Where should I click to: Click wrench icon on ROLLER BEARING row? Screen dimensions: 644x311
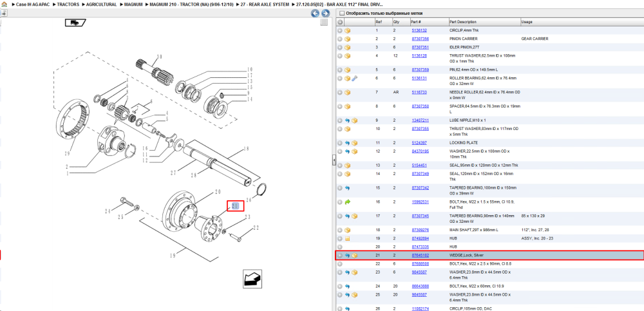pyautogui.click(x=355, y=78)
